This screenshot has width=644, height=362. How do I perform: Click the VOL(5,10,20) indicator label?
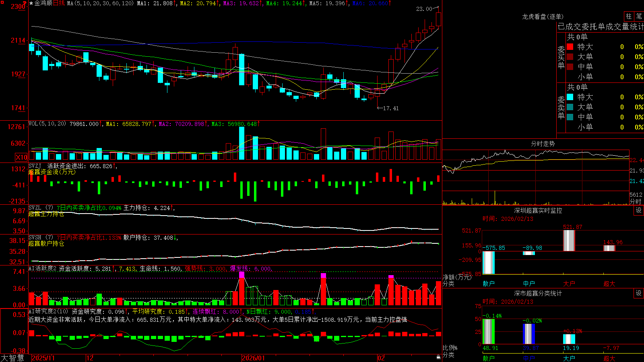coord(47,123)
